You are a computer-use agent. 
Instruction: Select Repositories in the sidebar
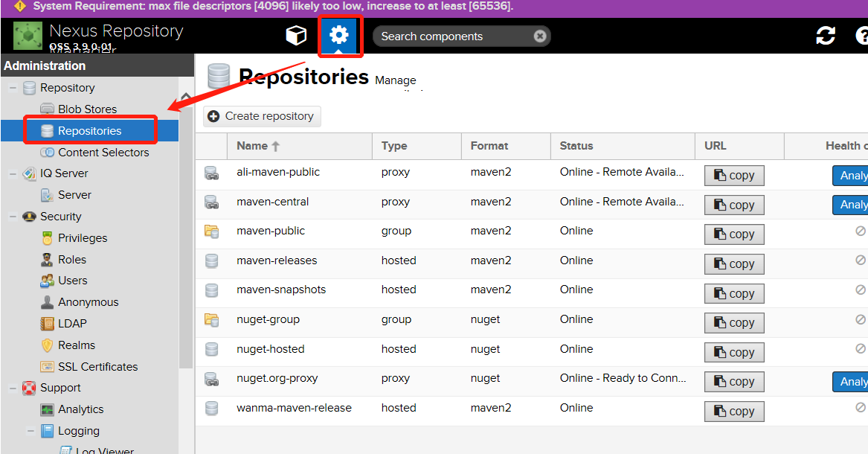click(x=90, y=131)
